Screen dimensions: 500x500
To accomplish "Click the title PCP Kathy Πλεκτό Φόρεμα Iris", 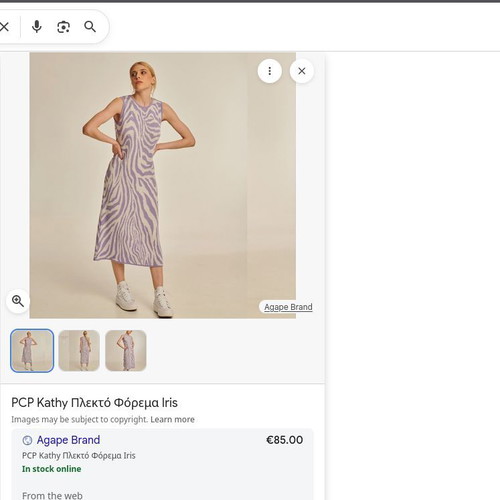I will (94, 403).
